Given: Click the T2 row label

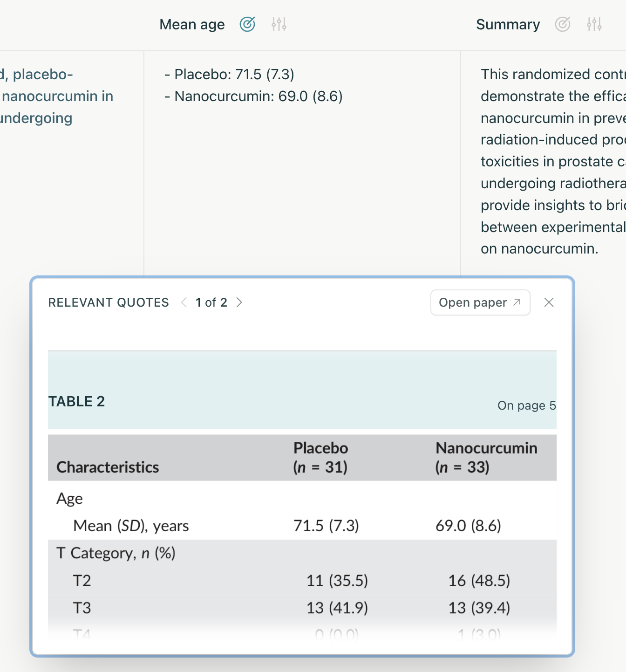Looking at the screenshot, I should coord(82,581).
